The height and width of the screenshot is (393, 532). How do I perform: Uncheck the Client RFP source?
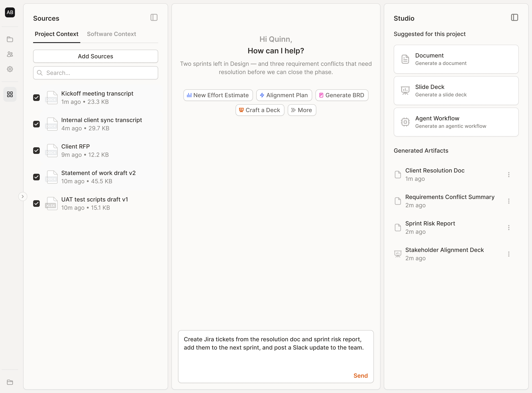pyautogui.click(x=36, y=151)
